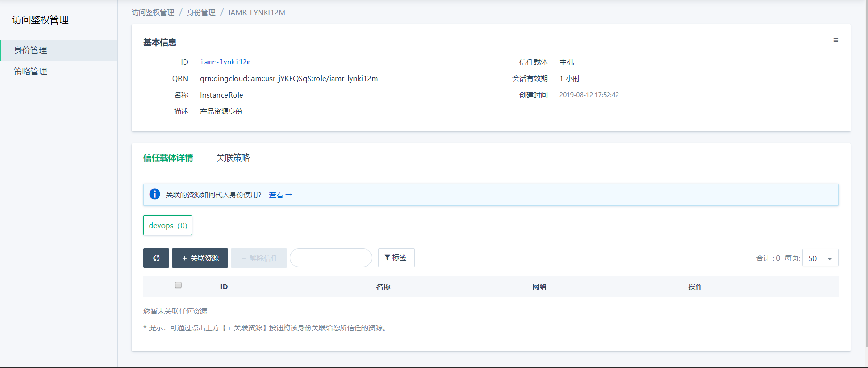Select the devops (0) tag filter
Image resolution: width=868 pixels, height=368 pixels.
(167, 226)
